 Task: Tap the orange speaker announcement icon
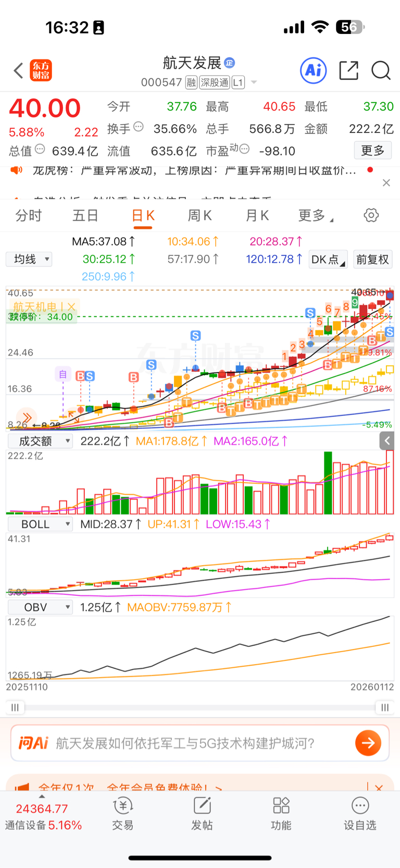coord(17,170)
